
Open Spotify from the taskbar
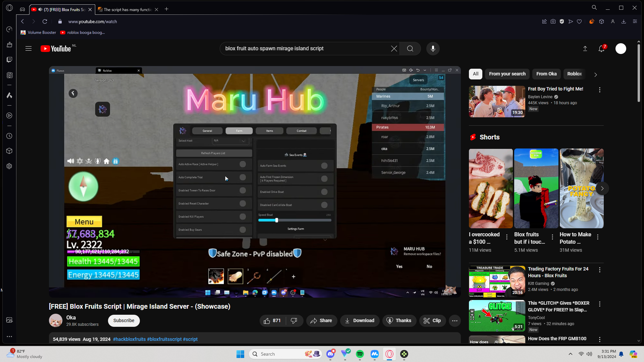pyautogui.click(x=360, y=354)
